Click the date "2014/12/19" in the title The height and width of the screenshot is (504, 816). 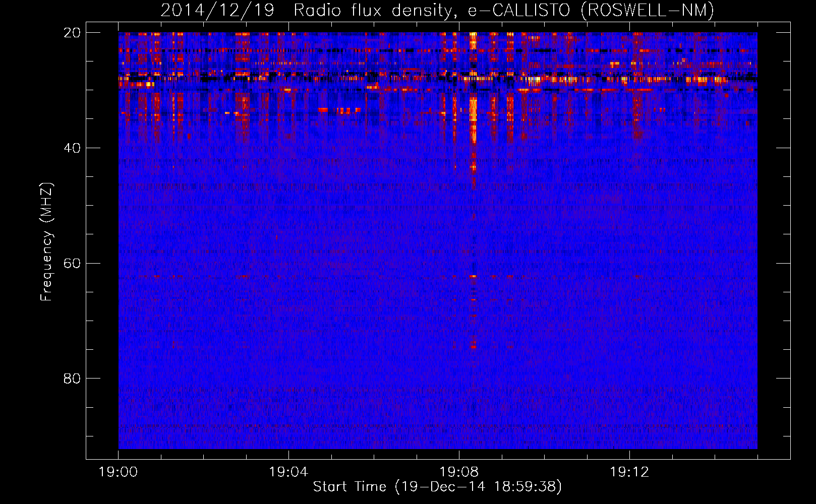(217, 11)
